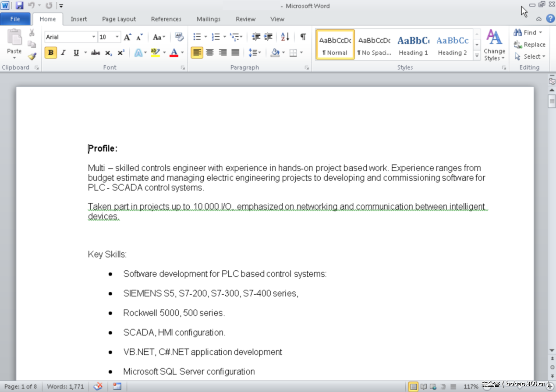Image resolution: width=556 pixels, height=392 pixels.
Task: Click the Format Painter brush icon
Action: point(32,57)
